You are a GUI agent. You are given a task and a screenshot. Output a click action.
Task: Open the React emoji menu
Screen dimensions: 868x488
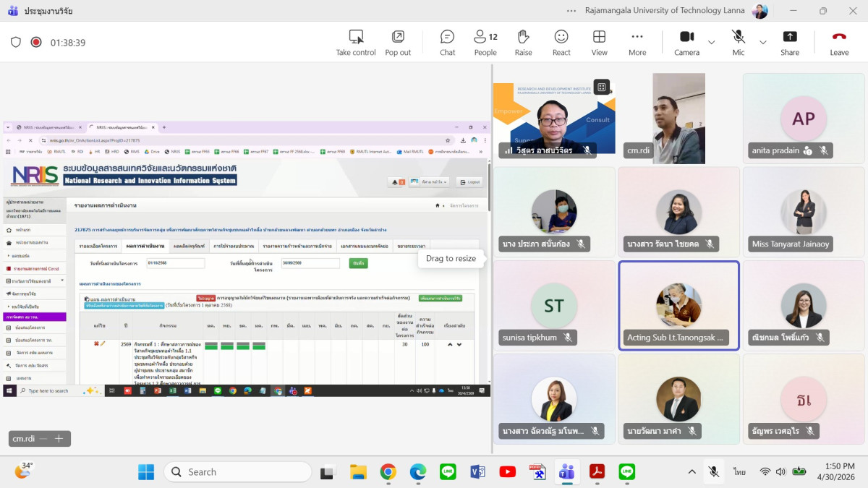click(x=561, y=42)
